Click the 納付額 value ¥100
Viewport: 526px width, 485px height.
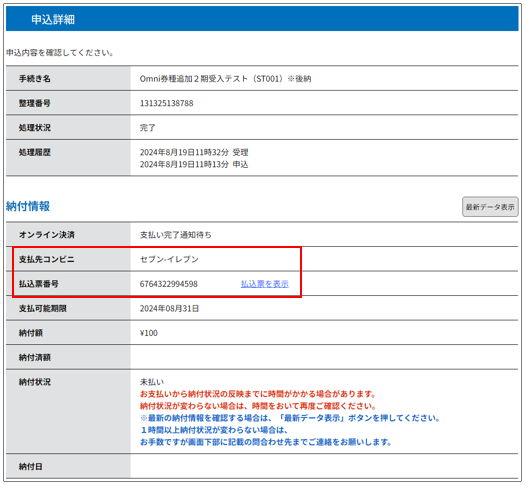point(149,333)
